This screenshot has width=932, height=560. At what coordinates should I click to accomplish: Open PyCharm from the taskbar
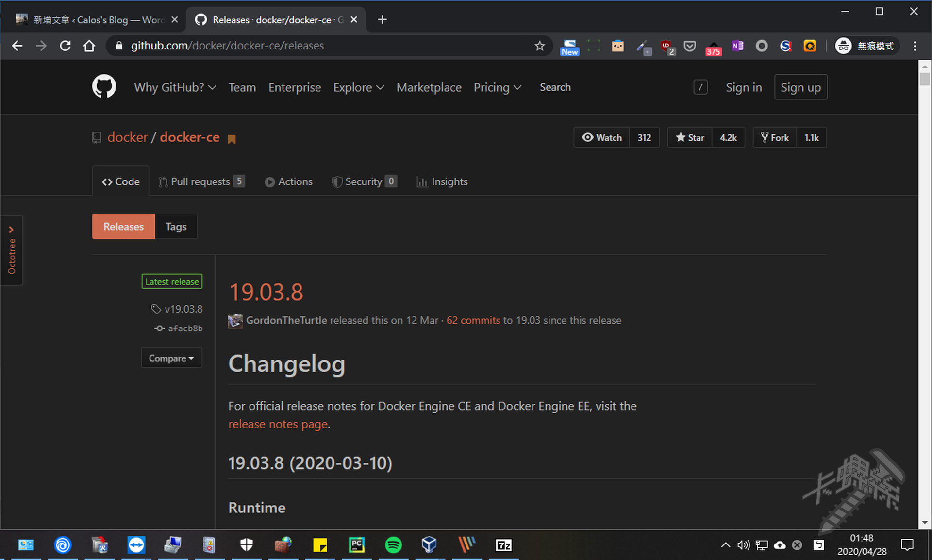tap(357, 545)
